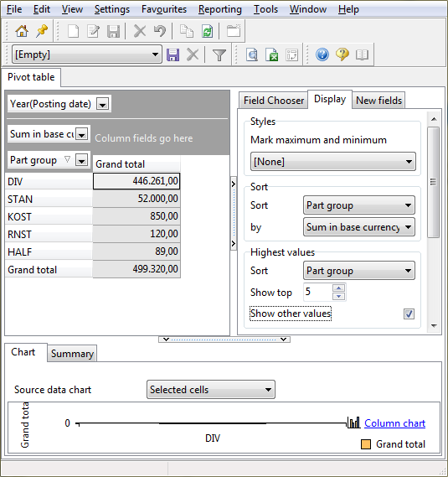Collapse the side panel using upper splitter arrow

pos(234,184)
